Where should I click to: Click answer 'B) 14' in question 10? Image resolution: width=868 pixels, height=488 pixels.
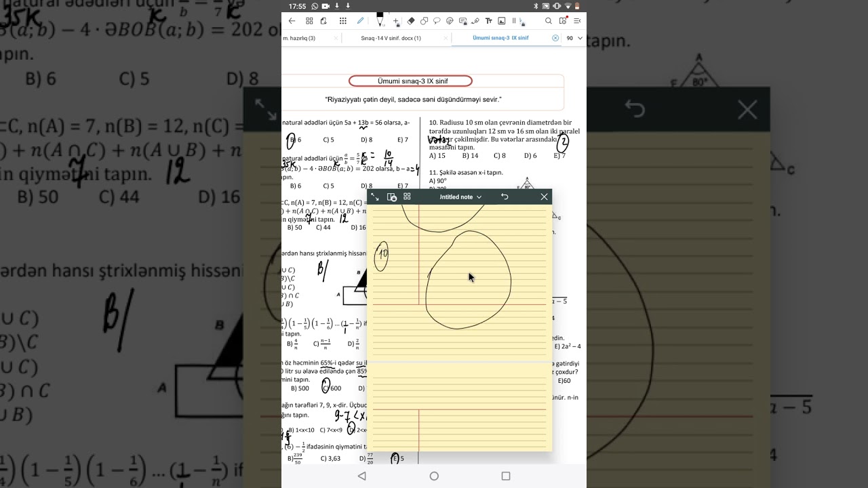pyautogui.click(x=470, y=156)
